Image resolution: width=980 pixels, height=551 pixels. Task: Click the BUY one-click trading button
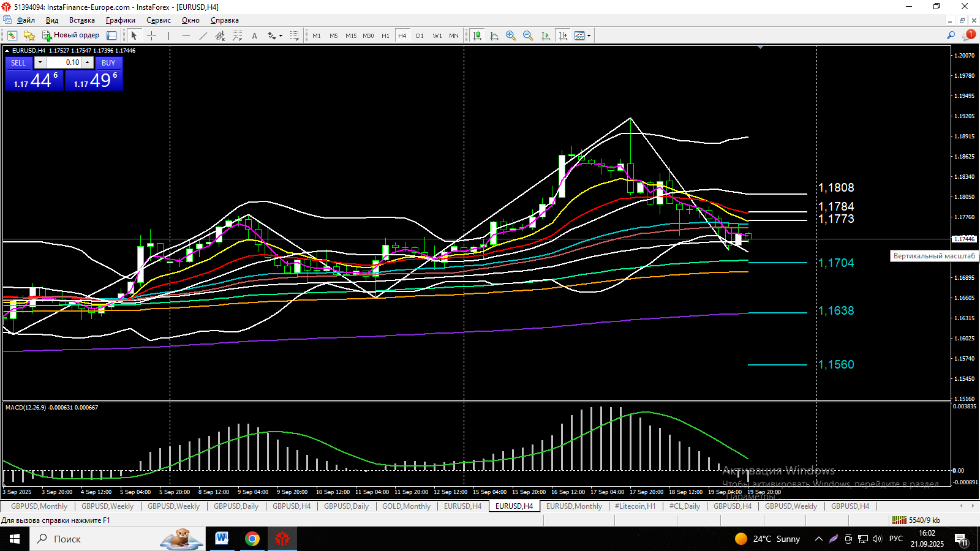point(108,62)
